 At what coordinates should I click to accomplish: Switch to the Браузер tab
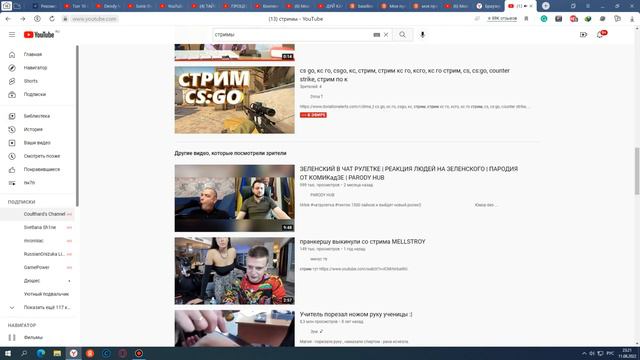(x=489, y=6)
